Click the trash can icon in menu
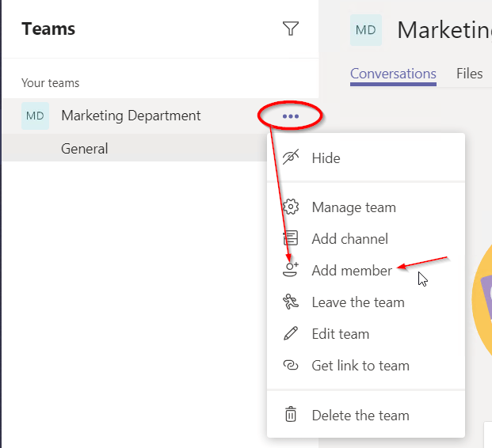 coord(291,415)
